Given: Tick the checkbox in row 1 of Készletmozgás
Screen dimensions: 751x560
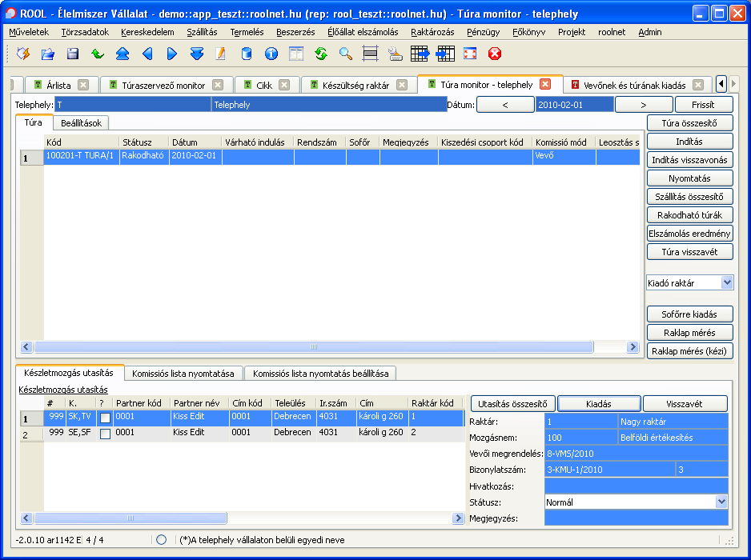Looking at the screenshot, I should point(105,418).
